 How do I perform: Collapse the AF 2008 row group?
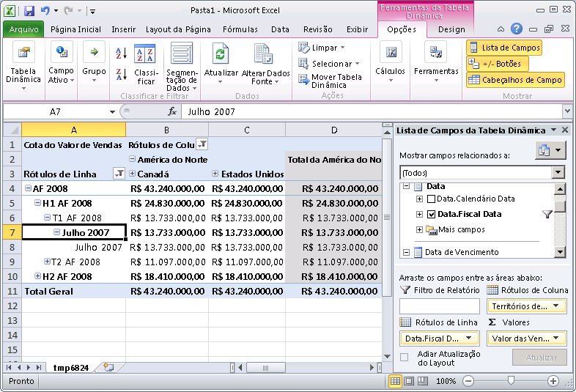click(x=27, y=188)
